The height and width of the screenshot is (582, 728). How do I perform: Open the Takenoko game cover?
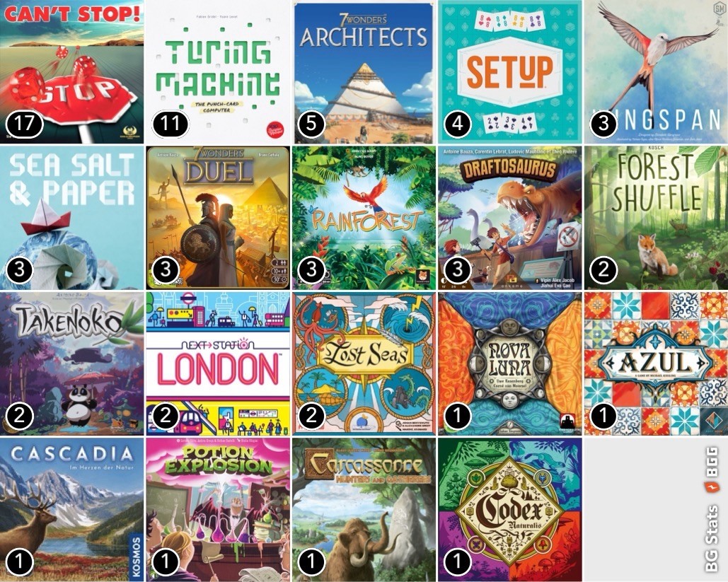pos(71,363)
